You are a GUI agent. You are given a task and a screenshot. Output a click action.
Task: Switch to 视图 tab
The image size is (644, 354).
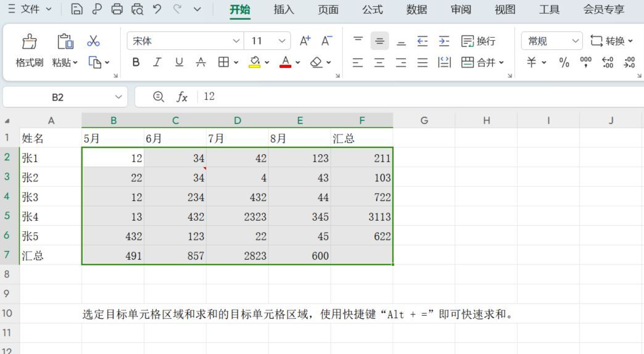pos(505,9)
